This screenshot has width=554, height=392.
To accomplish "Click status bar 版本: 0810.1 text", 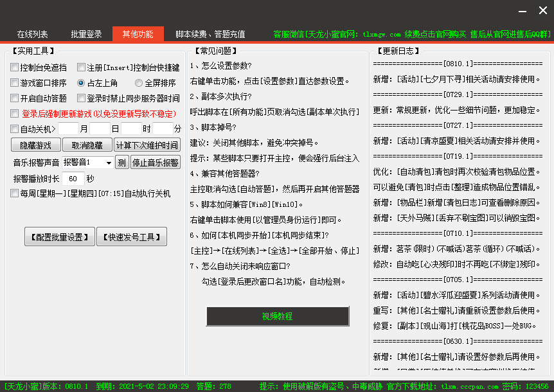I will (46, 386).
